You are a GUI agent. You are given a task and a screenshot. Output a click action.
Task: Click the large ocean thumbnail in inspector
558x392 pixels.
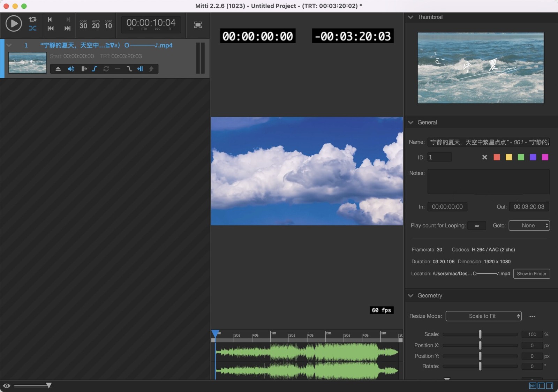click(481, 68)
